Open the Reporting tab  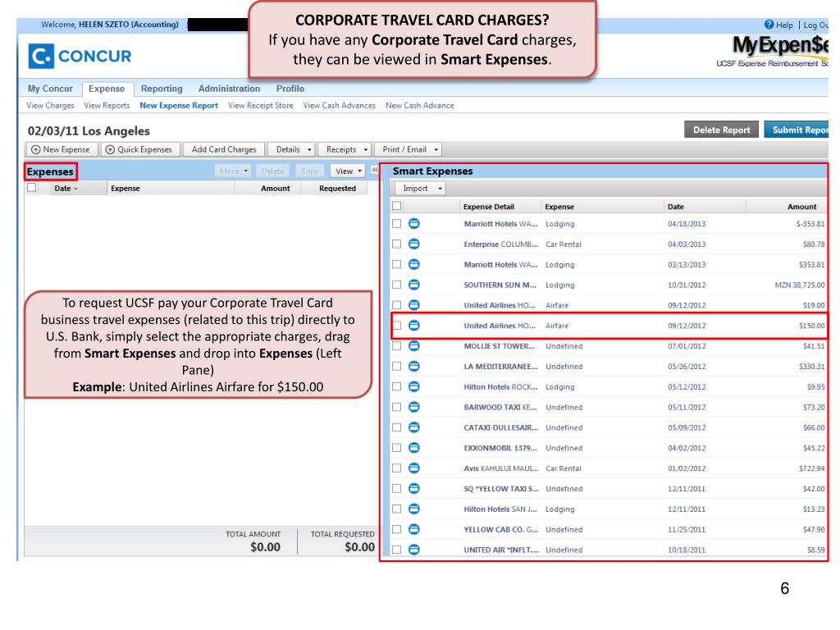coord(162,89)
